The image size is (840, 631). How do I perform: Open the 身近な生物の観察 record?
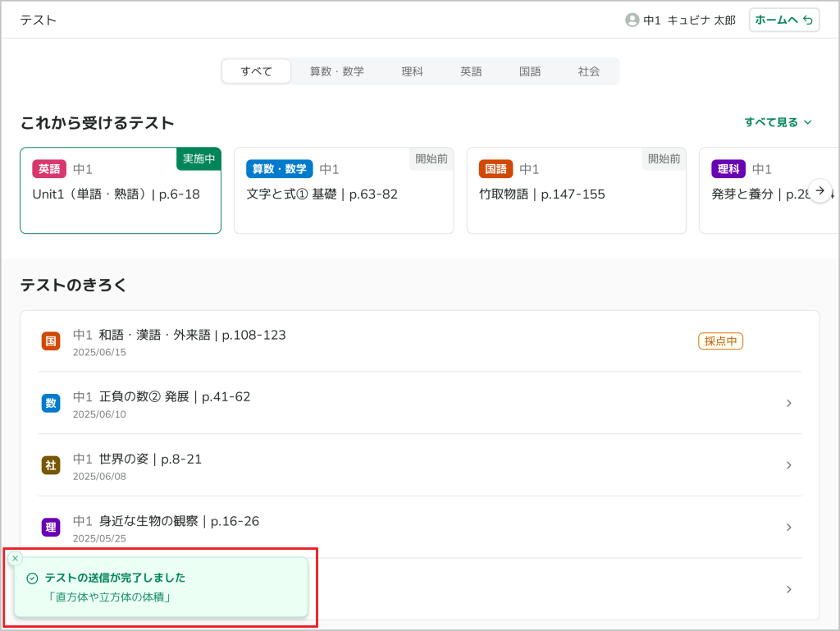point(420,527)
